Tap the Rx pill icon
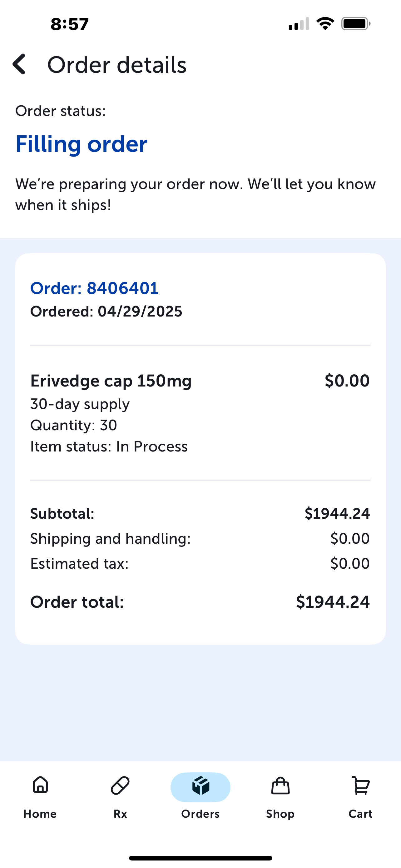The height and width of the screenshot is (868, 401). tap(120, 786)
